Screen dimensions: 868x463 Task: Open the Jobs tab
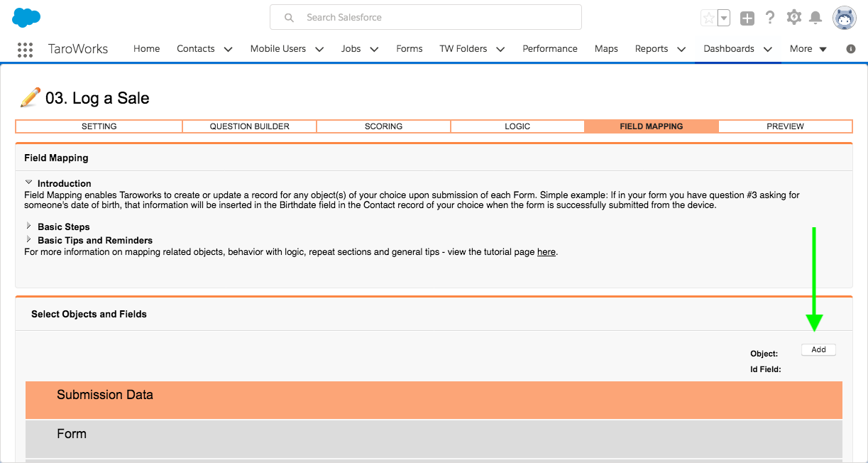point(351,49)
